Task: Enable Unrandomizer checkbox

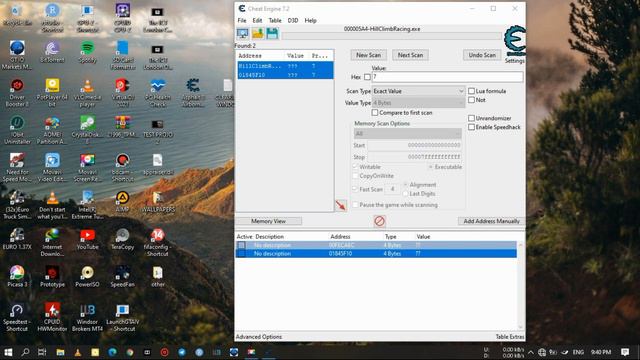Action: 471,118
